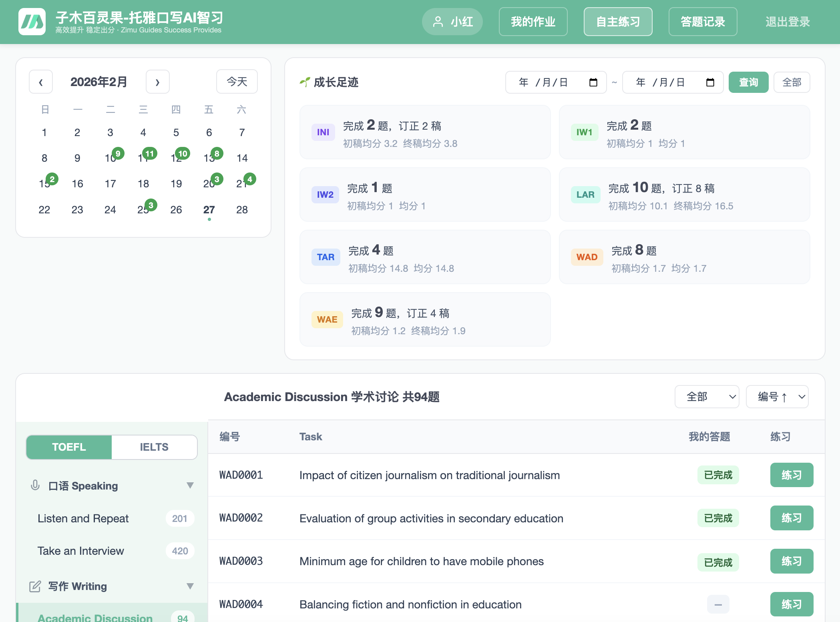Image resolution: width=840 pixels, height=622 pixels.
Task: Open 我的作业 from the top navigation
Action: pyautogui.click(x=533, y=22)
